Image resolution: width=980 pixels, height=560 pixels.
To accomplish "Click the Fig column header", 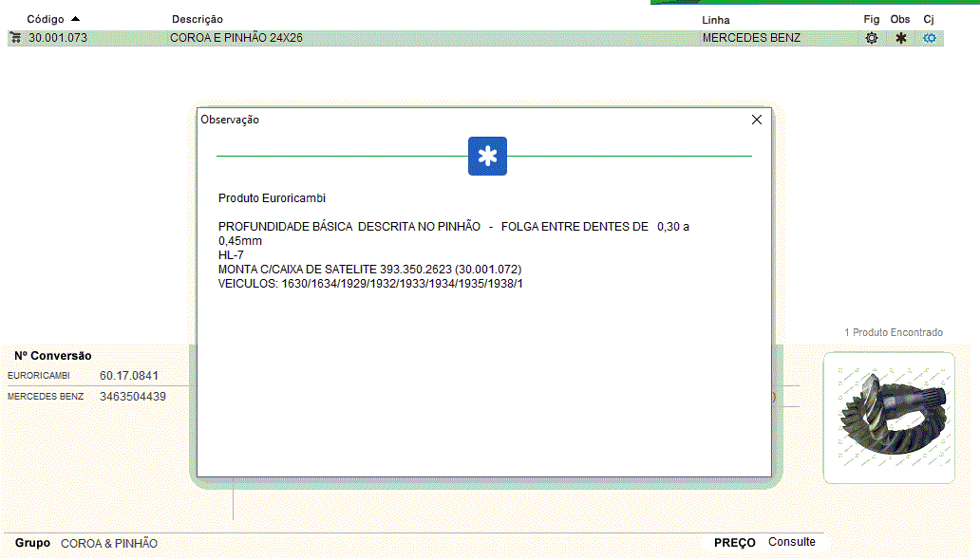I will [x=871, y=19].
